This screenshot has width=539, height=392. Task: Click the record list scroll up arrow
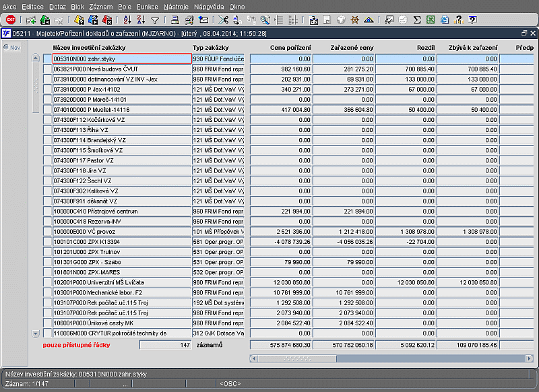click(x=36, y=58)
